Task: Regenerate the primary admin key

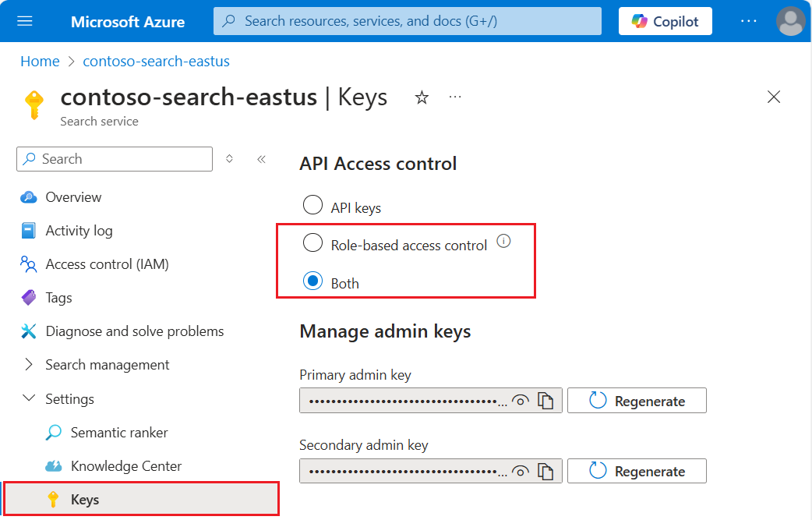Action: pos(637,401)
